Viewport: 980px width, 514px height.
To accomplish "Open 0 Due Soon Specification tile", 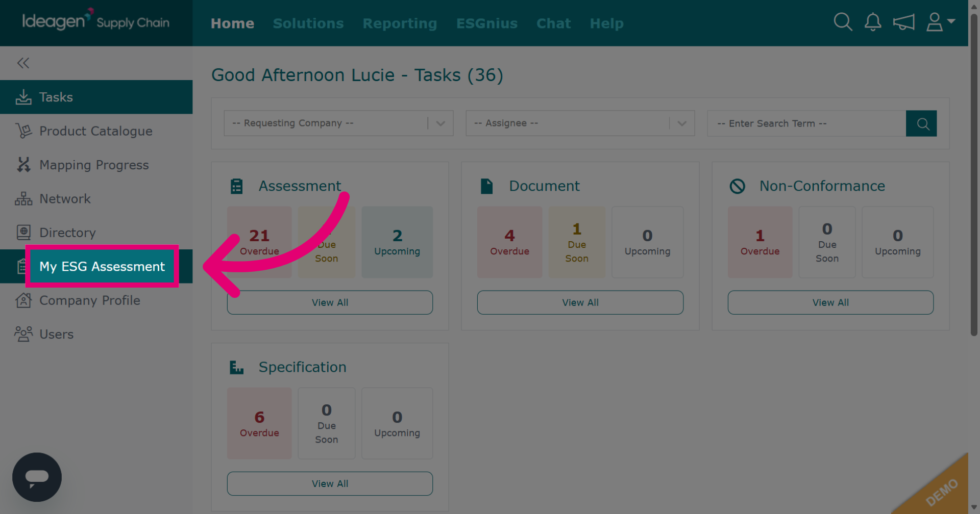I will pyautogui.click(x=327, y=423).
